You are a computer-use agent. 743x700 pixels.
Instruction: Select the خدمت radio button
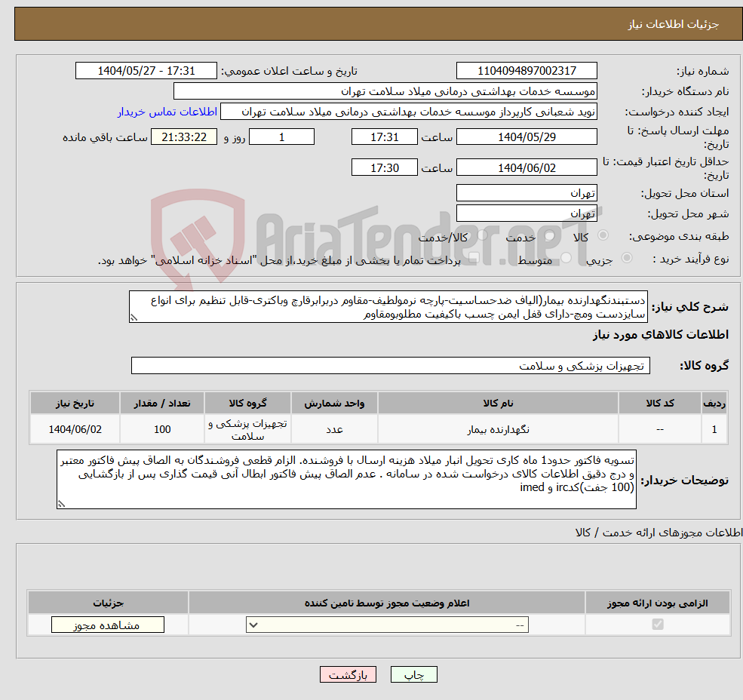tap(550, 235)
